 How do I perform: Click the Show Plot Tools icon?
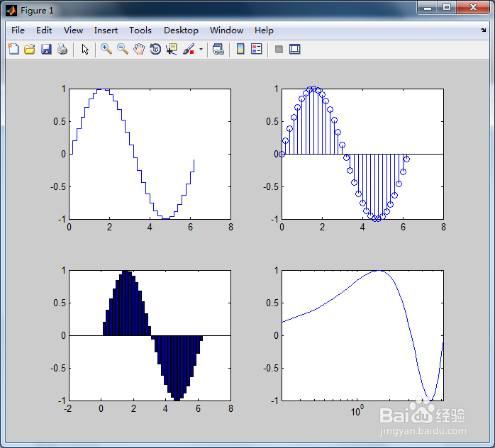[x=295, y=49]
